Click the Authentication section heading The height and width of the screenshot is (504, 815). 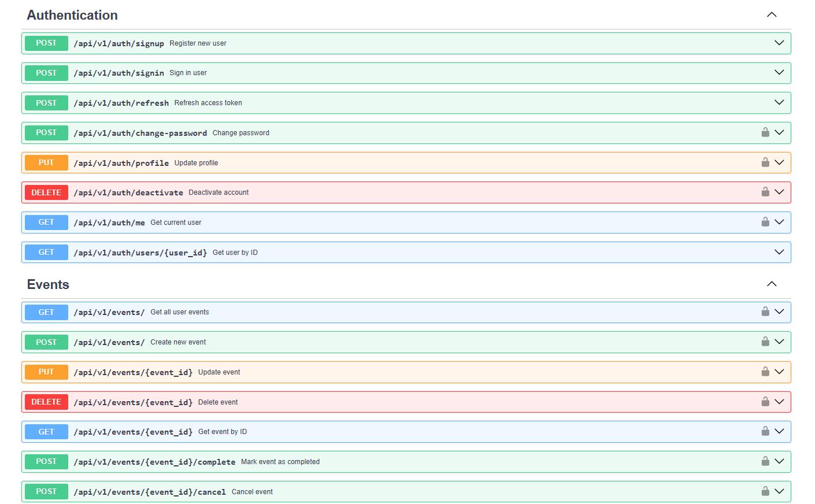[x=72, y=15]
